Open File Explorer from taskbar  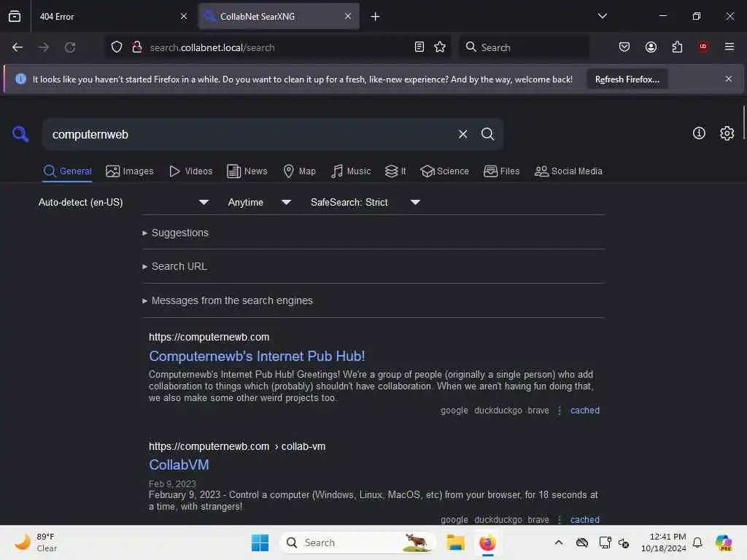click(455, 542)
